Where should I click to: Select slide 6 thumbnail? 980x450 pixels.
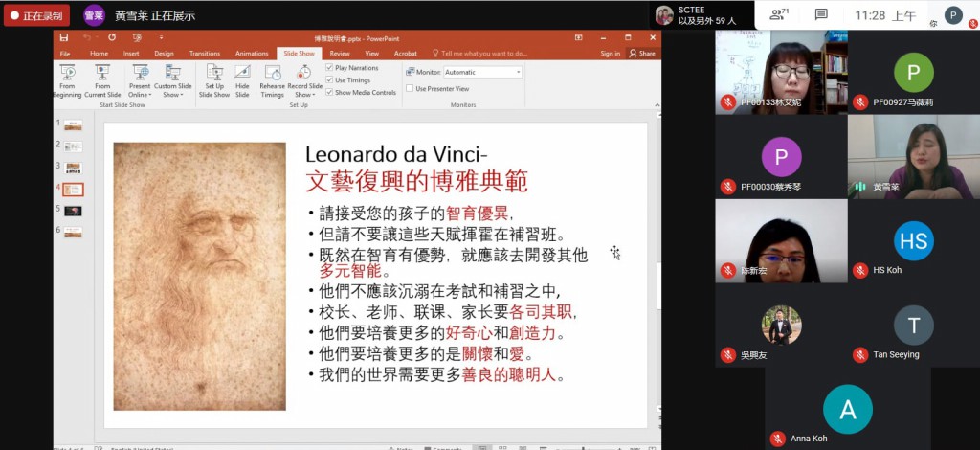(x=73, y=233)
